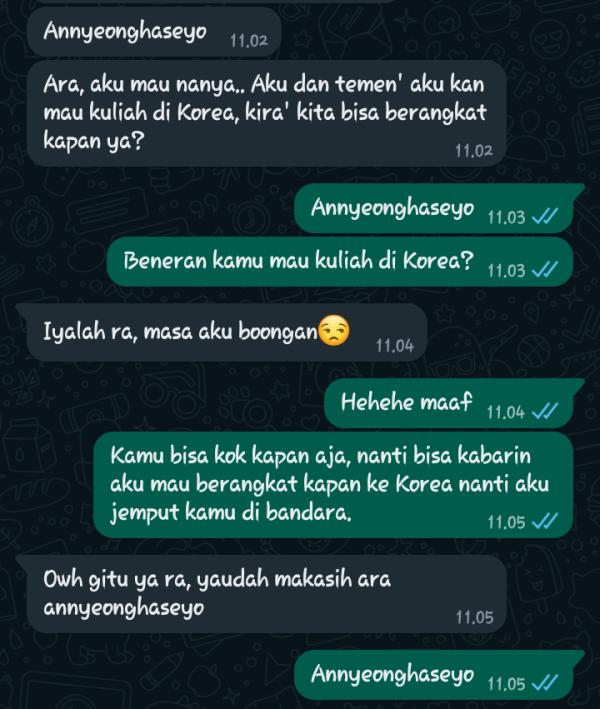Select the message asking about kuliah di Korea departure

[266, 113]
